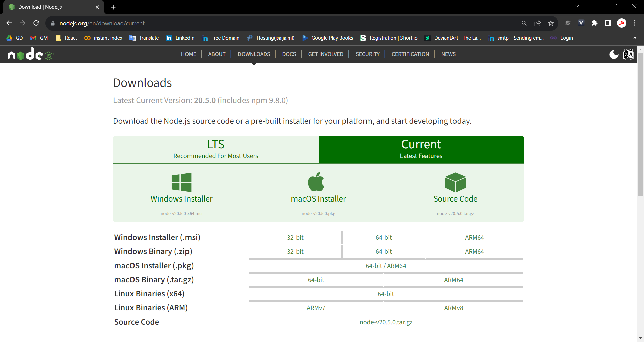Open the Free Domain bookmark
Image resolution: width=644 pixels, height=342 pixels.
tap(221, 38)
